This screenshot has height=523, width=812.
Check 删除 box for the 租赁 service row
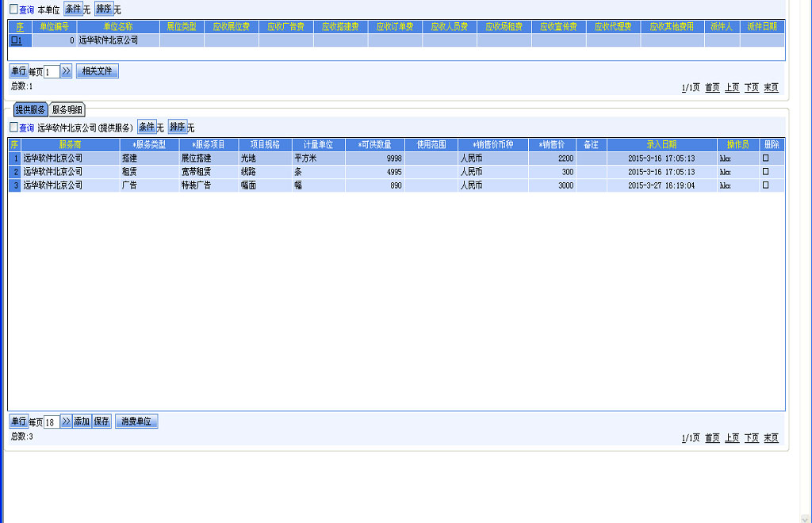click(765, 172)
